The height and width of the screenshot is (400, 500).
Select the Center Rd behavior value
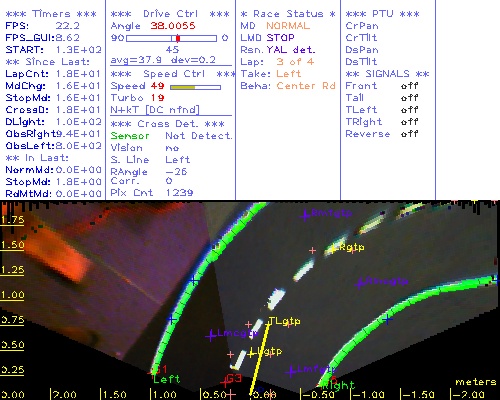pos(306,86)
